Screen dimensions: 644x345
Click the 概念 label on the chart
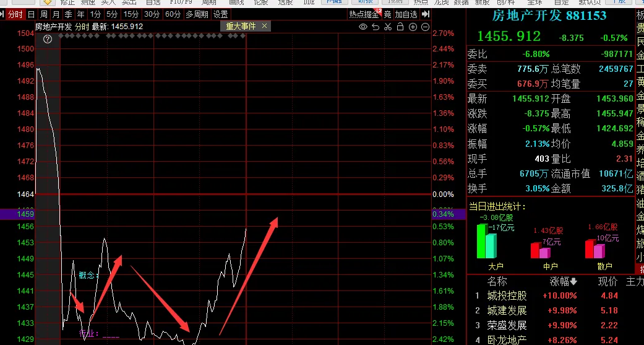tap(87, 276)
